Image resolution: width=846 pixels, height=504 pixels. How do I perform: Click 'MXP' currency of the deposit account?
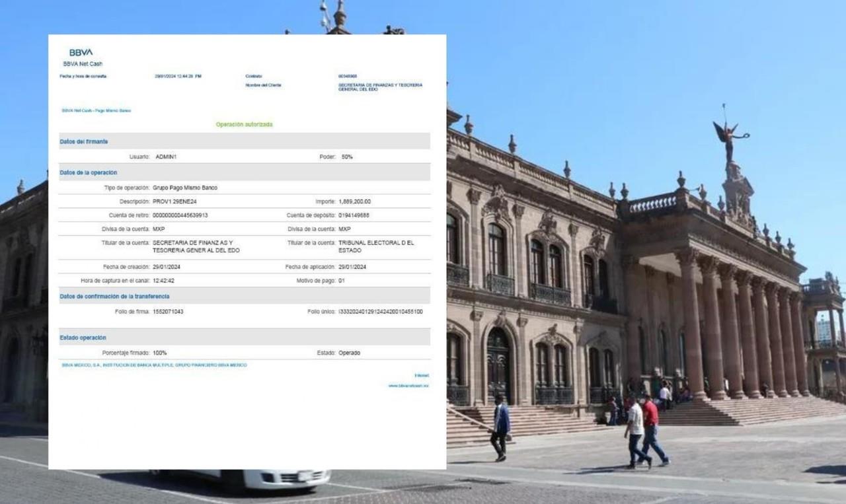coord(344,229)
